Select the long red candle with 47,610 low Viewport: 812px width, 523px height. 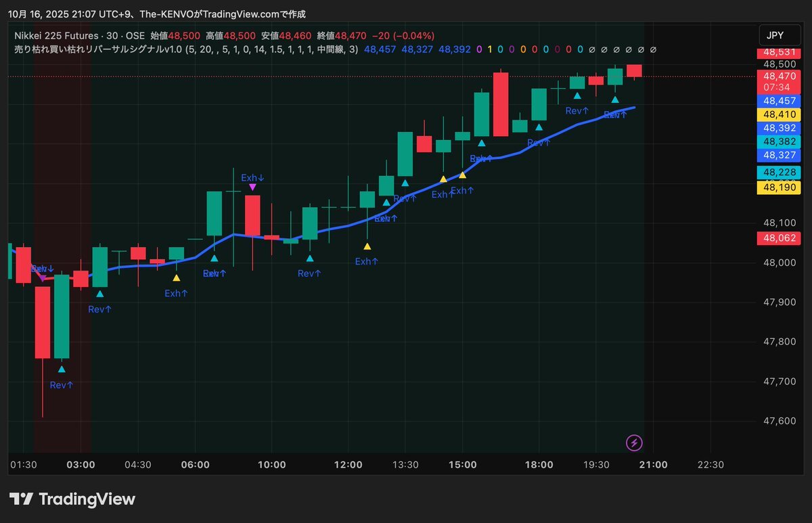(x=43, y=322)
